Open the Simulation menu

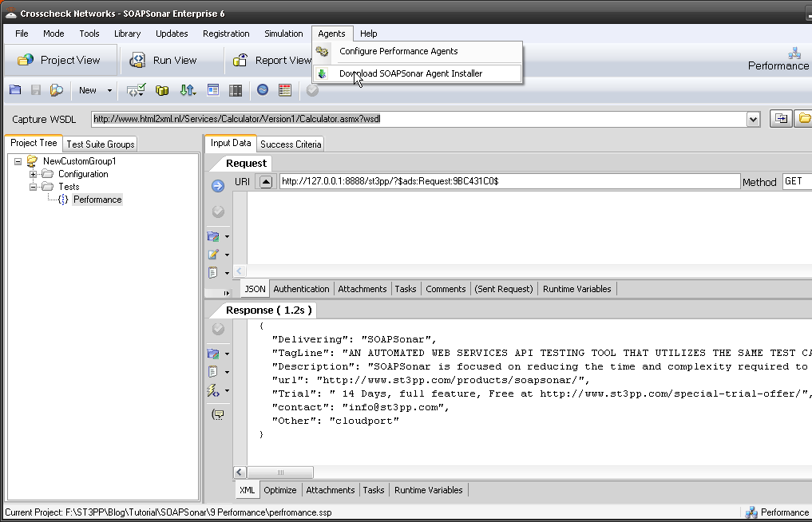[283, 34]
